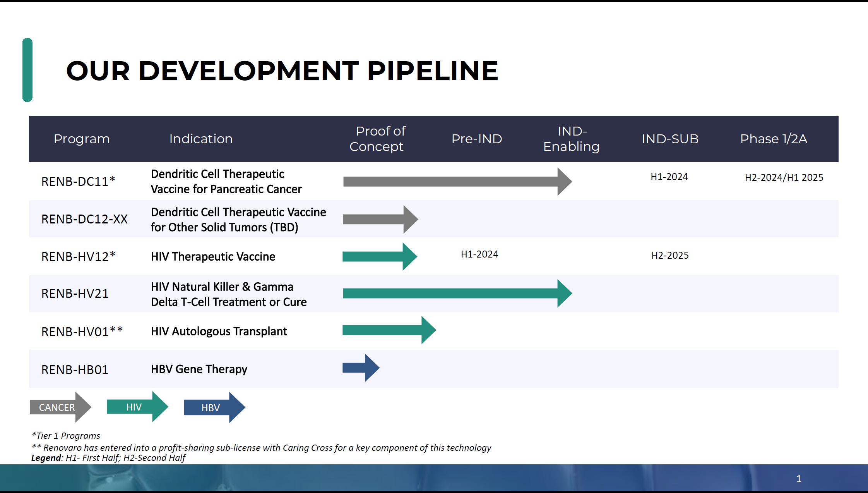Select the RENB-DC12-XX gray progress arrow
This screenshot has height=493, width=868.
coord(380,220)
